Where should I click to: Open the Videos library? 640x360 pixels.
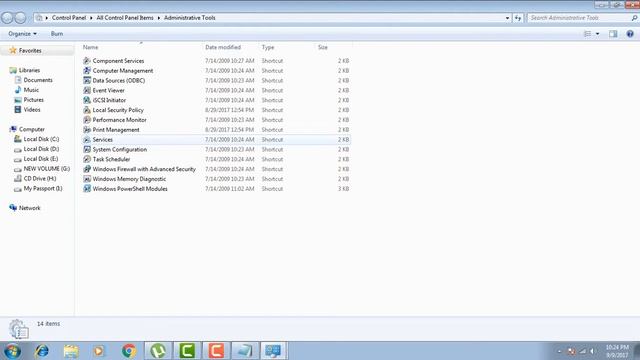point(32,109)
